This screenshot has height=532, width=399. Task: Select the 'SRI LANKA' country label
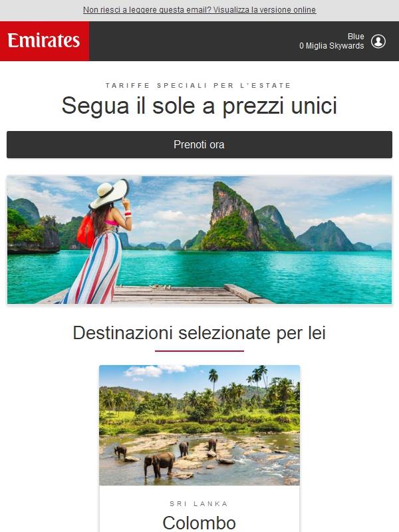tap(199, 504)
